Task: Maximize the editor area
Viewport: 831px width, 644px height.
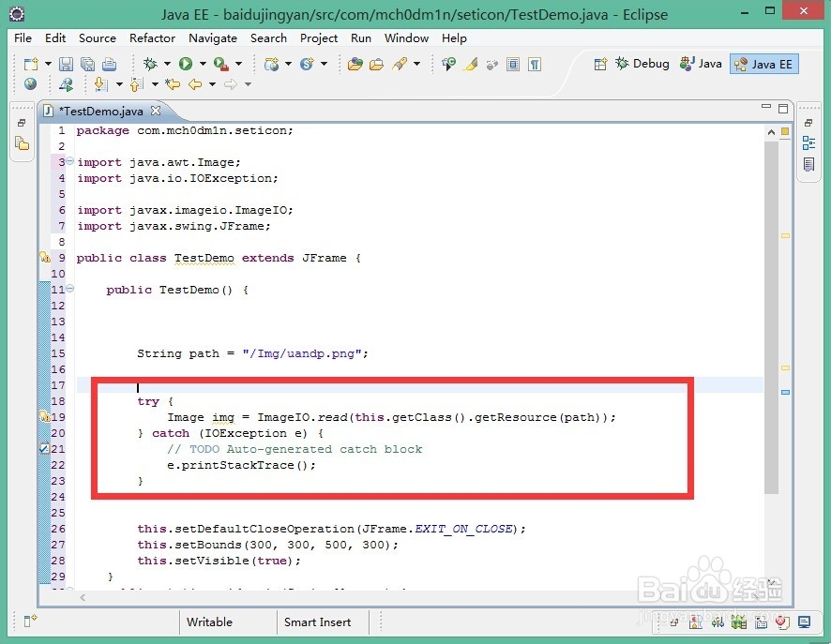Action: 783,109
